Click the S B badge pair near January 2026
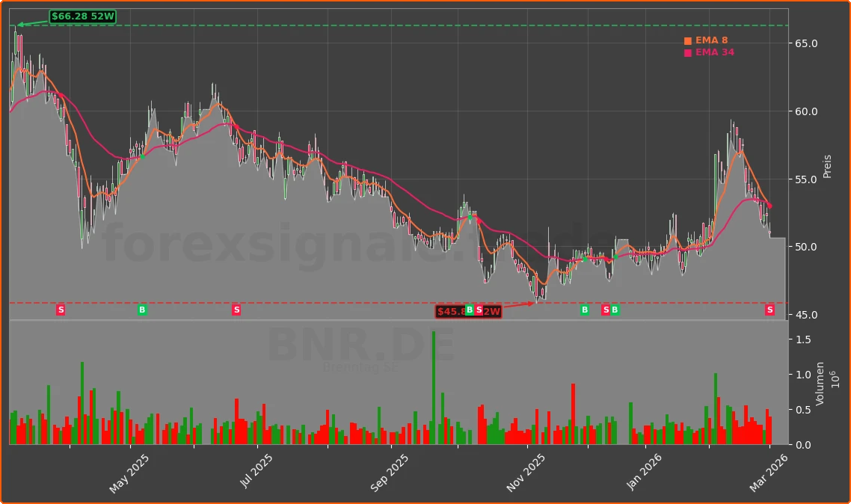This screenshot has height=504, width=851. tap(609, 310)
